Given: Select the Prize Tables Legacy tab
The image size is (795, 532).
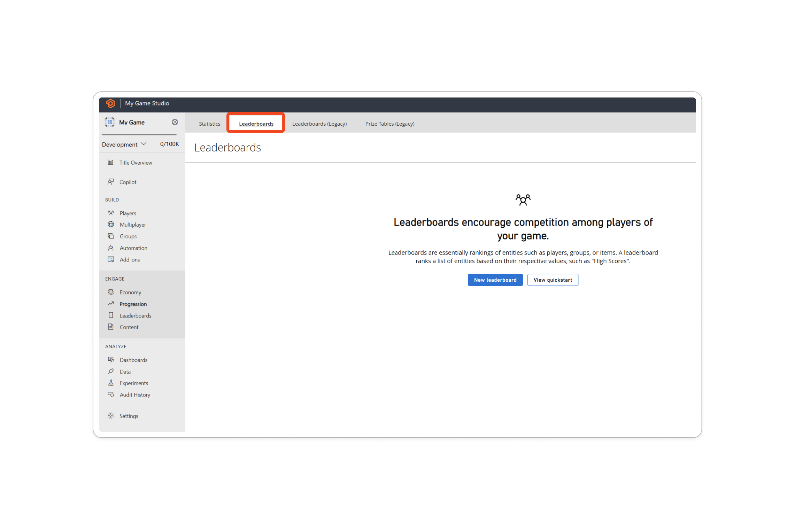Looking at the screenshot, I should coord(388,124).
